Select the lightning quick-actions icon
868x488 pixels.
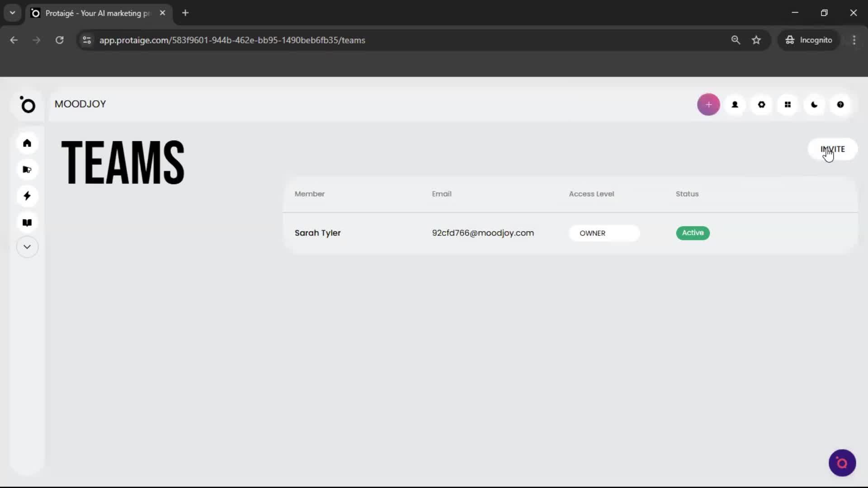[27, 196]
